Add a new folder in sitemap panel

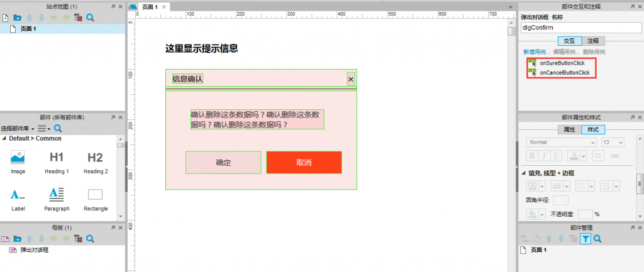click(x=17, y=18)
